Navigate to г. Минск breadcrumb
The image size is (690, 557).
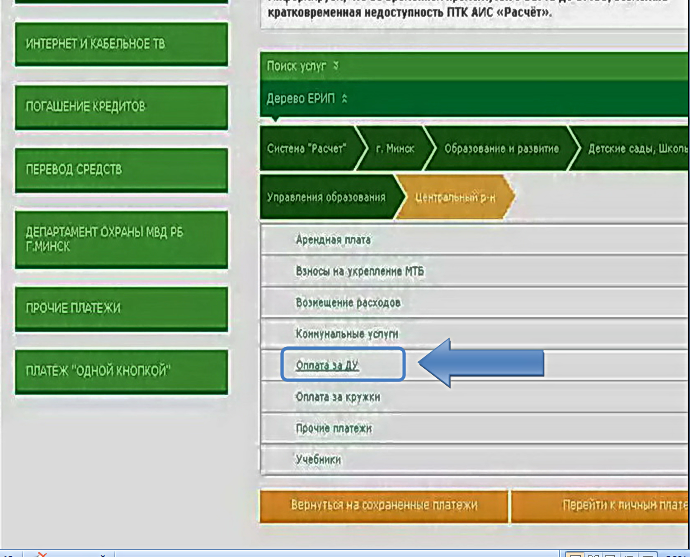(x=394, y=148)
